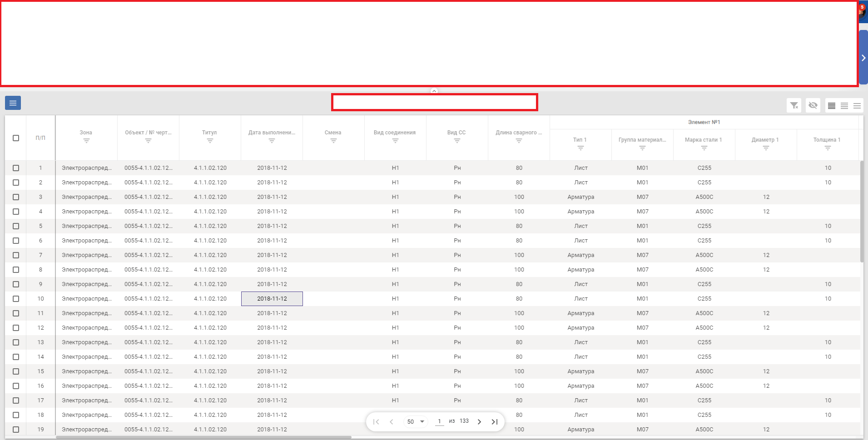Click Электрораспред cell in row 6

[86, 241]
